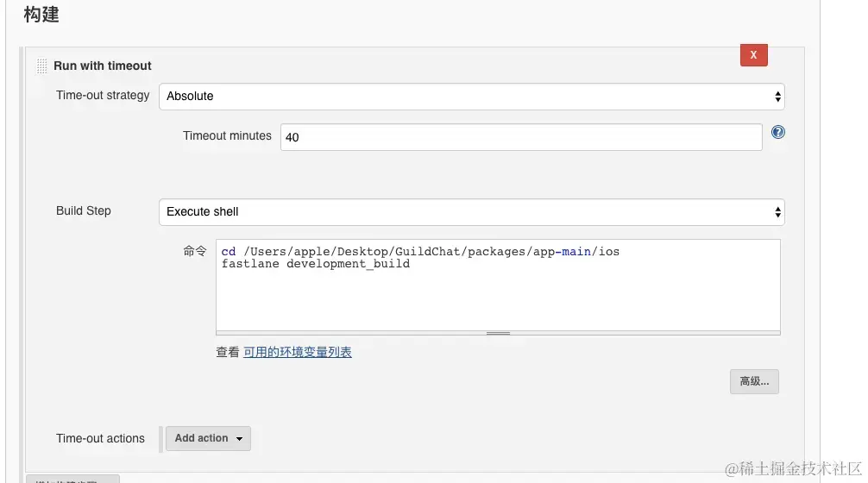Focus the Timeout minutes field

(520, 137)
